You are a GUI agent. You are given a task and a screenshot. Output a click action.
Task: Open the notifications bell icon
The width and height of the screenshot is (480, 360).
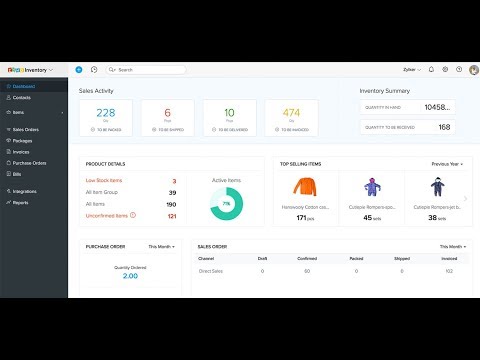tap(431, 69)
